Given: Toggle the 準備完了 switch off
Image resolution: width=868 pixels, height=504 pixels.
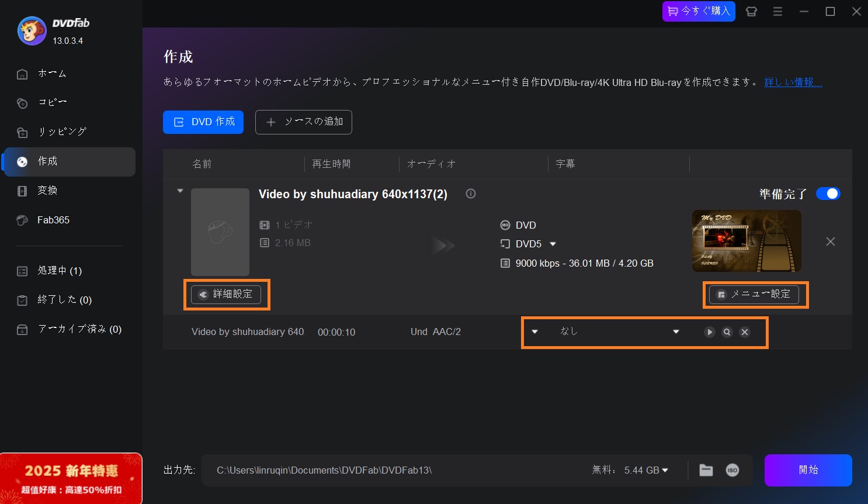Looking at the screenshot, I should click(x=828, y=194).
